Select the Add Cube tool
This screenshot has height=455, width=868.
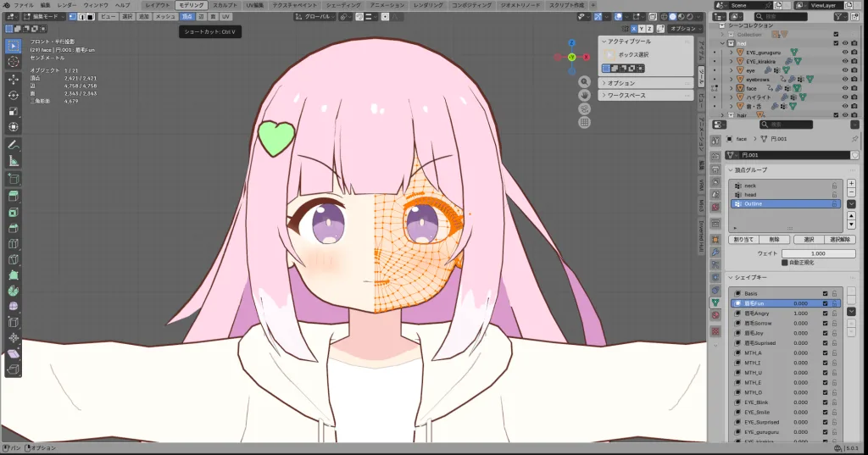(14, 179)
